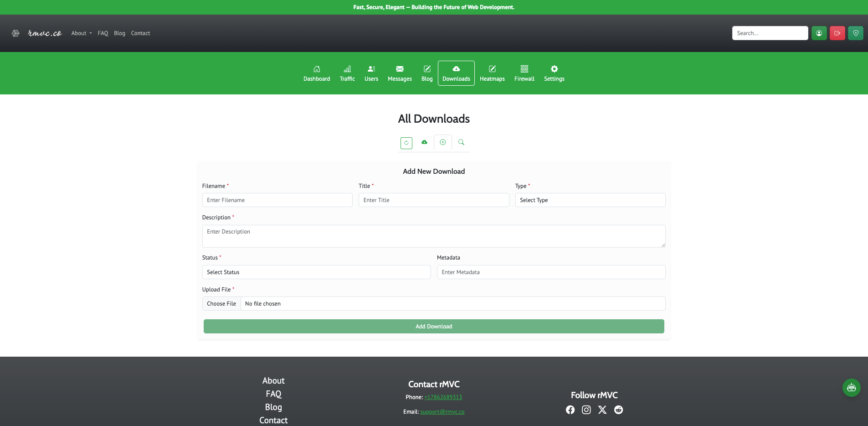
Task: Open the Facebook icon in footer
Action: coord(570,410)
